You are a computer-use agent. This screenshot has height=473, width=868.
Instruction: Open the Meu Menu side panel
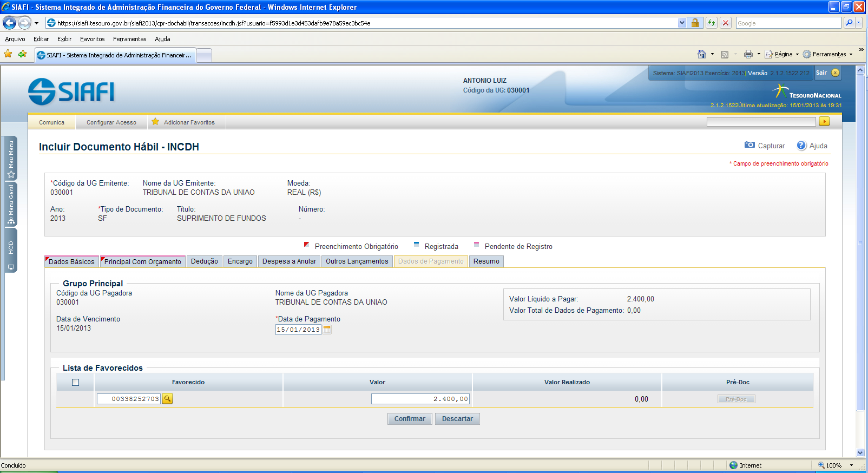tap(11, 159)
